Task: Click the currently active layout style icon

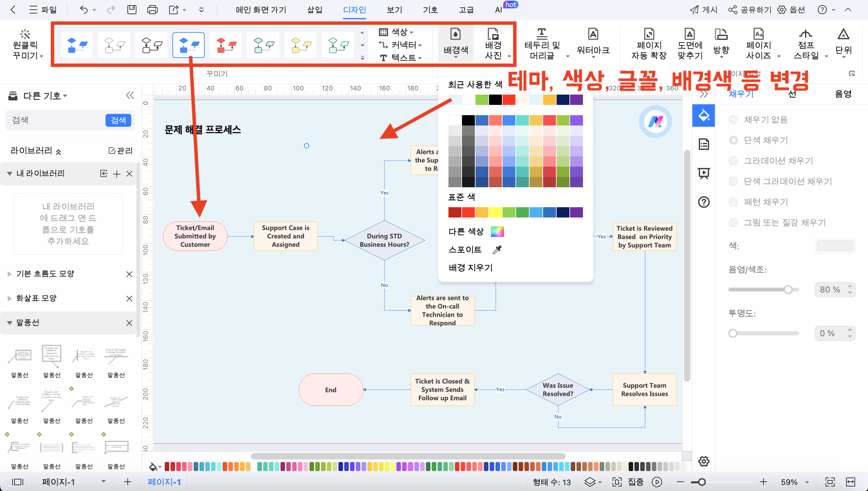Action: tap(189, 45)
